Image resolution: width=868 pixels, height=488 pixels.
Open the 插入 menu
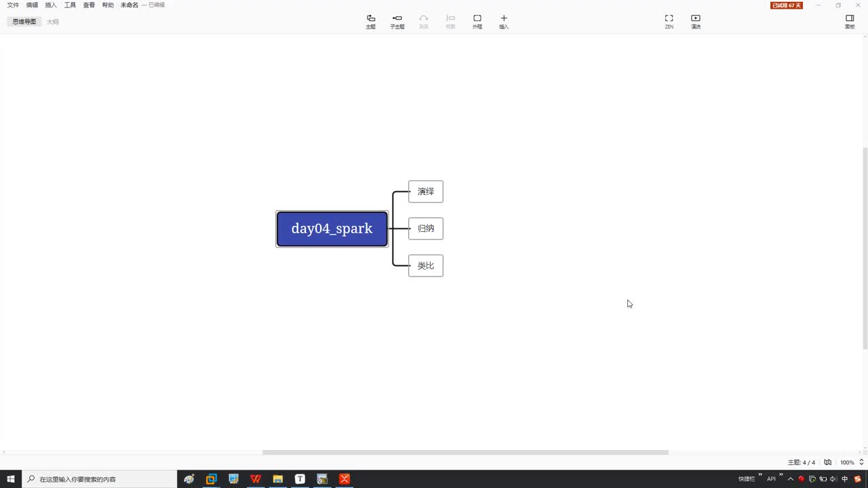tap(51, 5)
